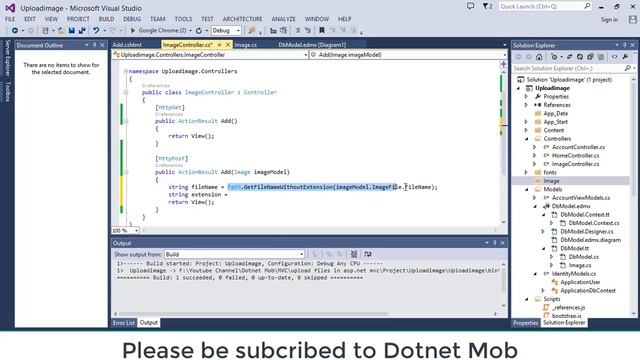
Task: Click the Quick Launch search field
Action: (544, 7)
